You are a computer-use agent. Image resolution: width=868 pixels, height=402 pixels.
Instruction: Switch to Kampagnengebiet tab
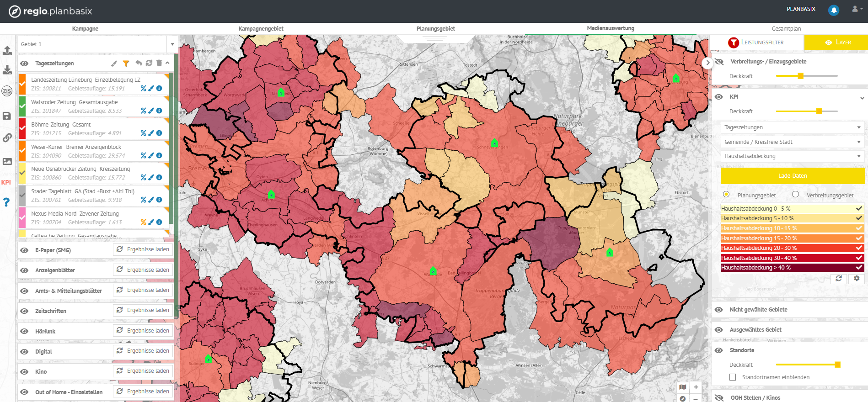(x=261, y=28)
